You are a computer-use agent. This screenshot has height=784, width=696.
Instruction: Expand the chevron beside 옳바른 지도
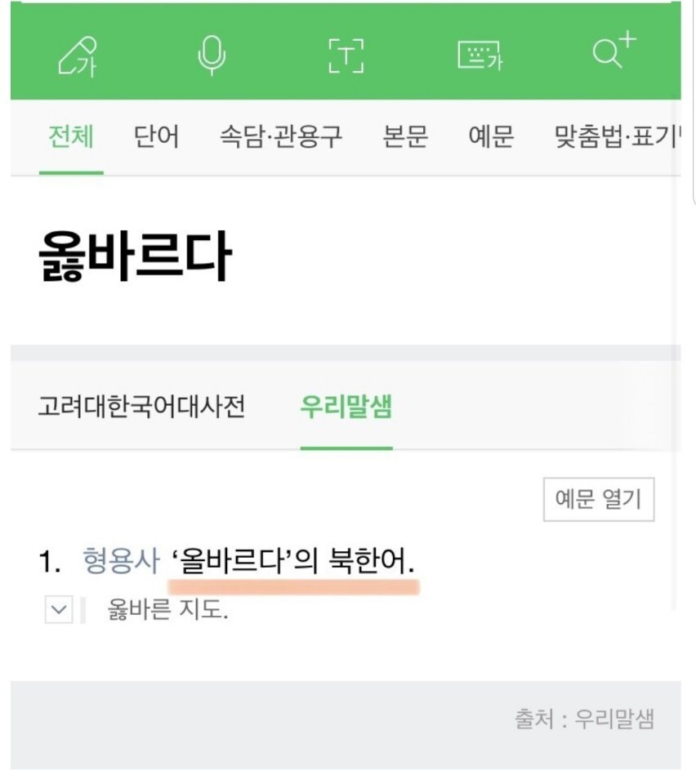coord(59,610)
